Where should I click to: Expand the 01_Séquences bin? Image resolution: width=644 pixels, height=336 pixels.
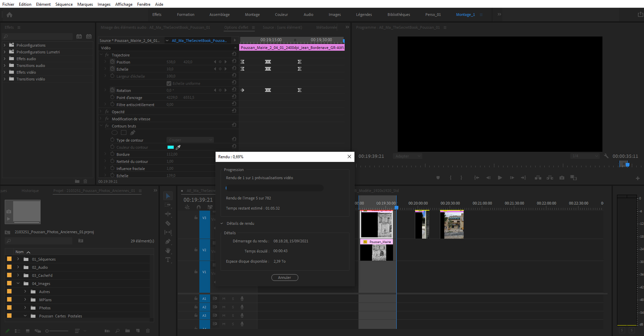coord(18,259)
